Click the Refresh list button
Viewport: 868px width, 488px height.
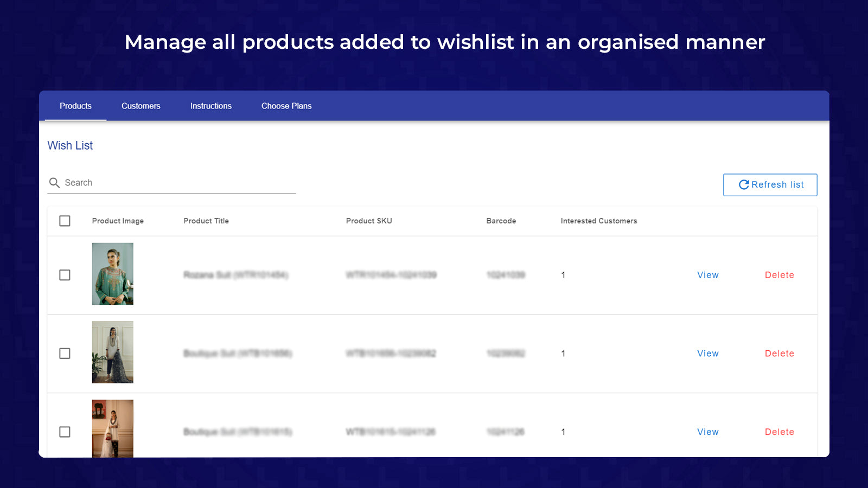point(770,185)
